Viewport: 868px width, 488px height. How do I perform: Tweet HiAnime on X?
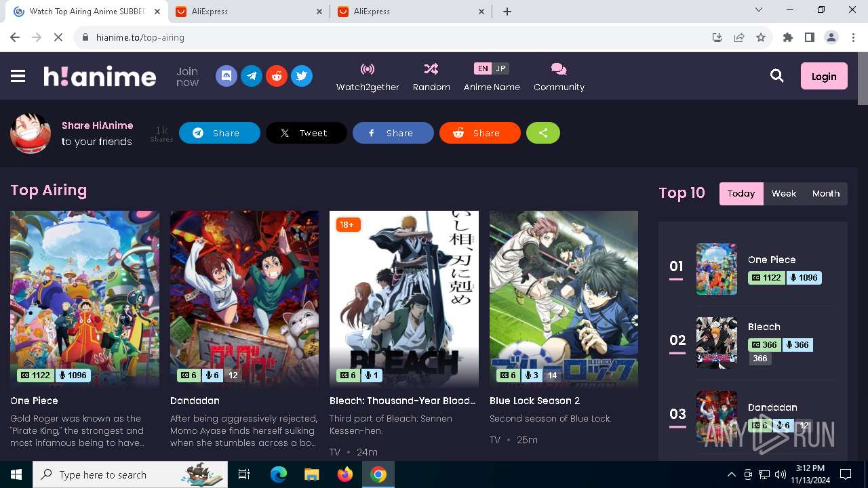point(307,133)
